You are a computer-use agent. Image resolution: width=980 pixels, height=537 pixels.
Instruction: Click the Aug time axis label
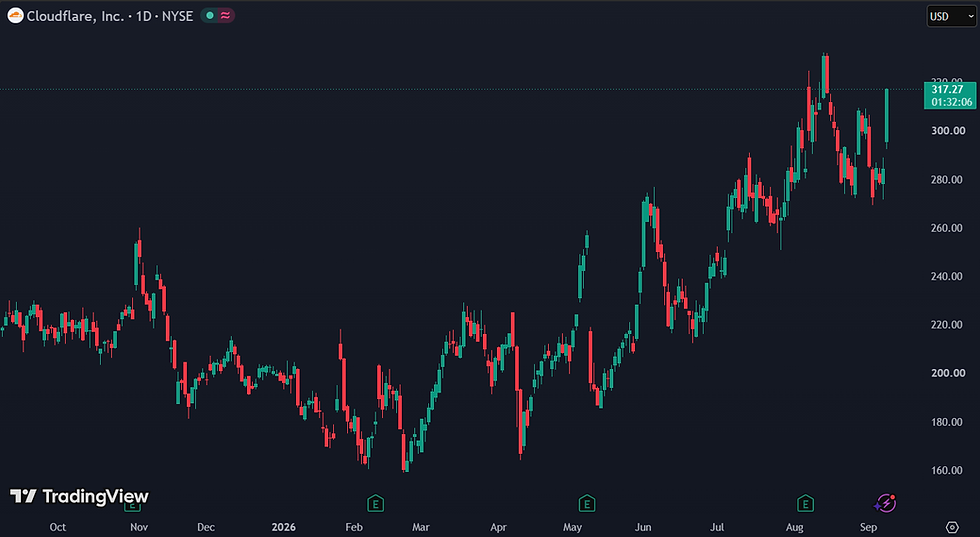pos(794,527)
